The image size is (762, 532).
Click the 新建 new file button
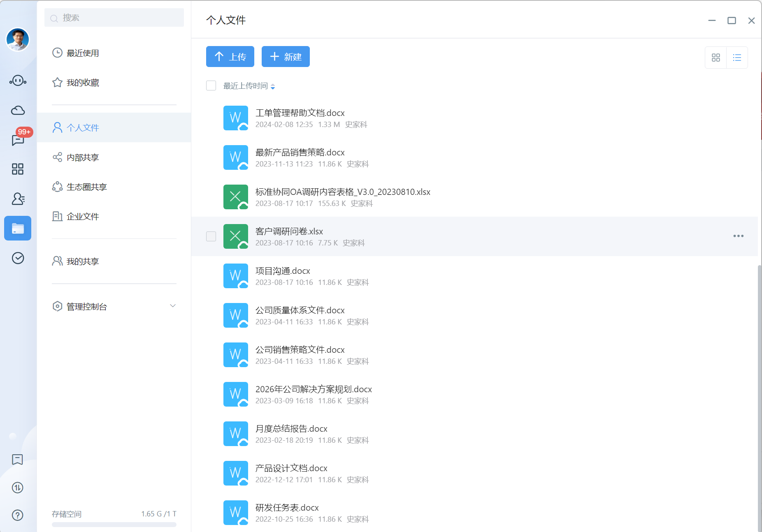(286, 56)
